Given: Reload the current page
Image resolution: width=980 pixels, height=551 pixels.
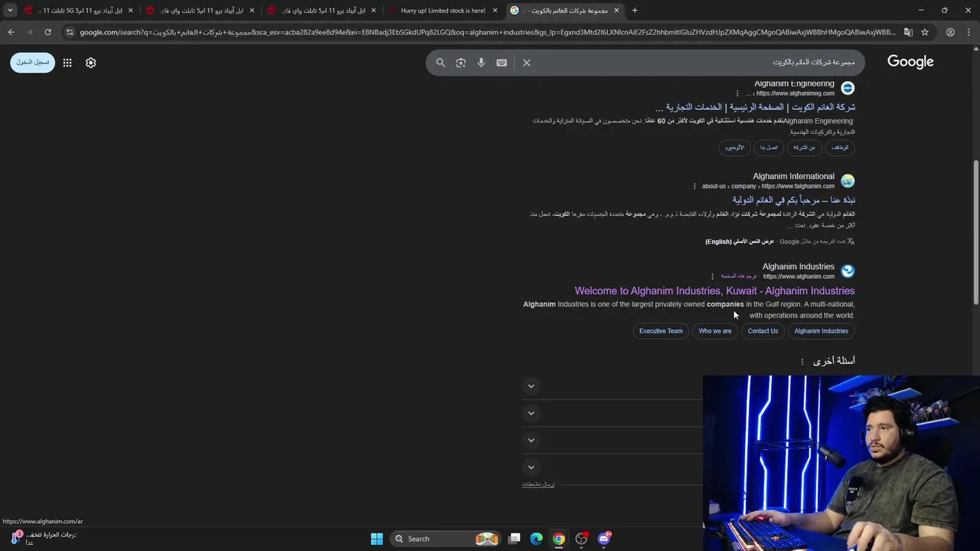Looking at the screenshot, I should point(47,32).
